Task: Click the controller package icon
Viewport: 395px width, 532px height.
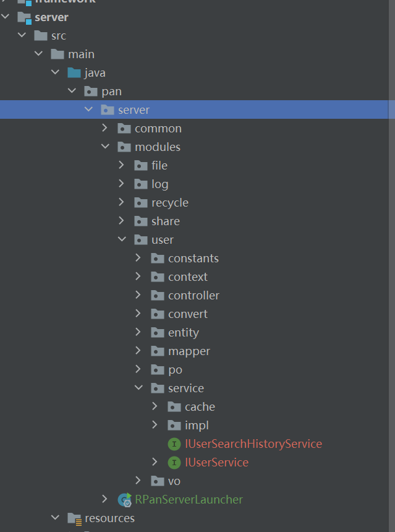Action: click(158, 295)
